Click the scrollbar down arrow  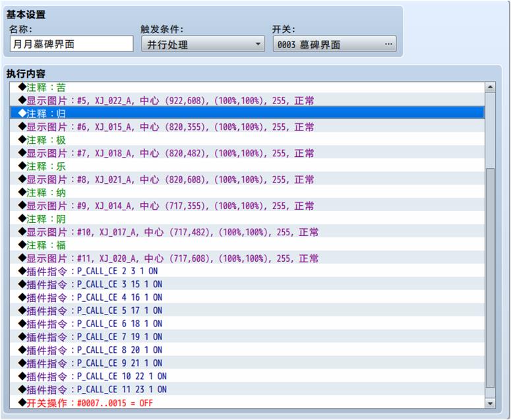point(490,404)
